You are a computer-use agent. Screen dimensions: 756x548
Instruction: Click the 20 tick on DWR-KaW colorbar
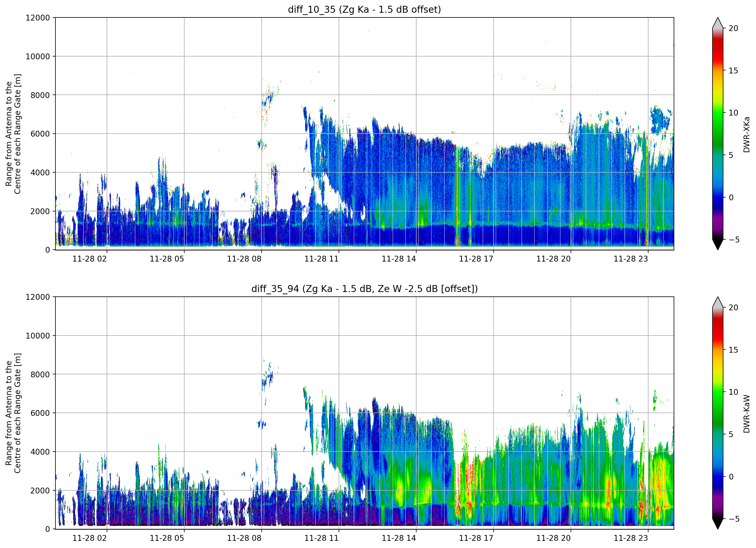tap(733, 308)
